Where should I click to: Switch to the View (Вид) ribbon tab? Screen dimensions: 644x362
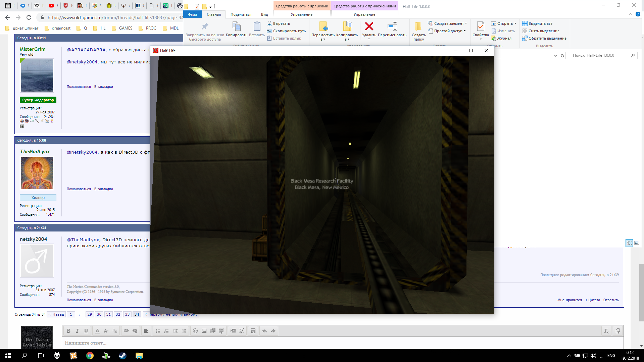pyautogui.click(x=264, y=14)
